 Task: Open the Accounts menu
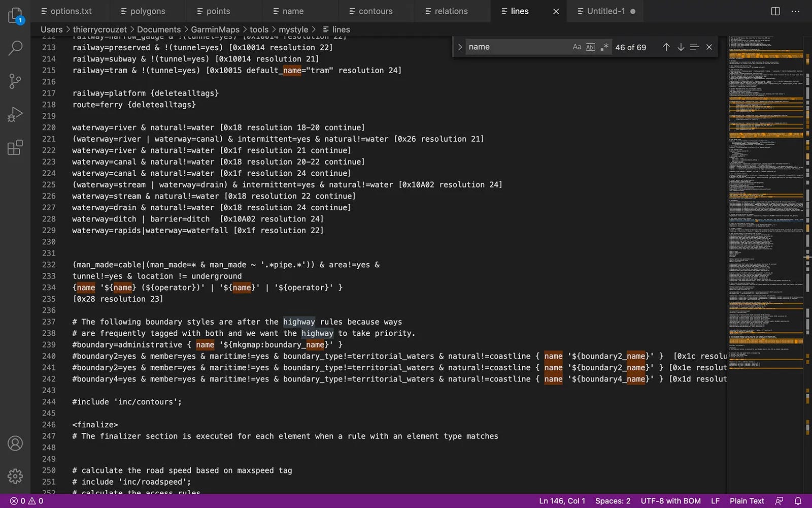(15, 443)
